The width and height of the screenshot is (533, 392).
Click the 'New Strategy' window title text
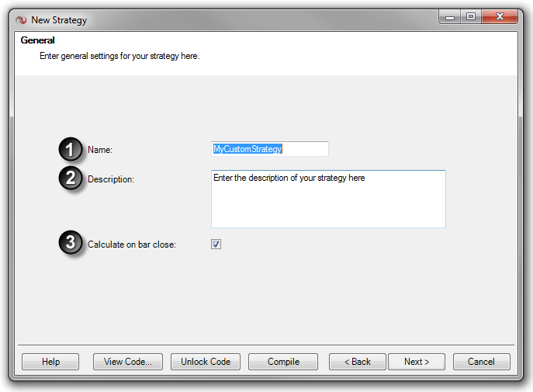[x=59, y=20]
